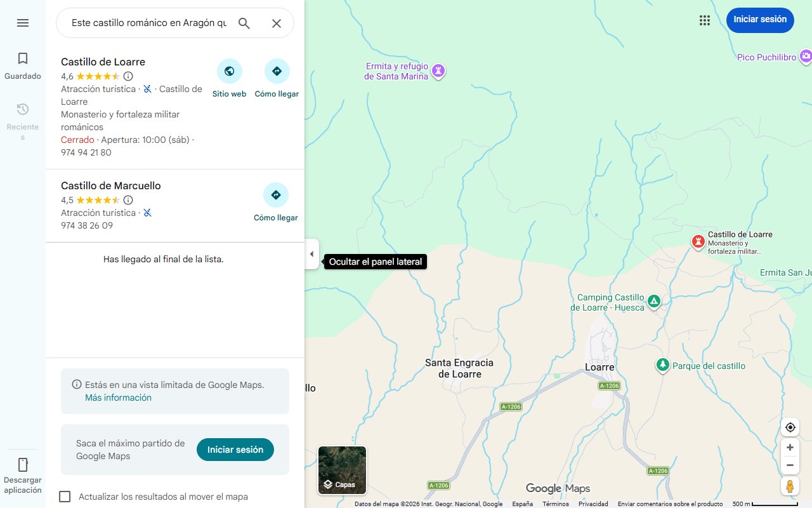812x508 pixels.
Task: Open Guardado saved places
Action: (x=23, y=66)
